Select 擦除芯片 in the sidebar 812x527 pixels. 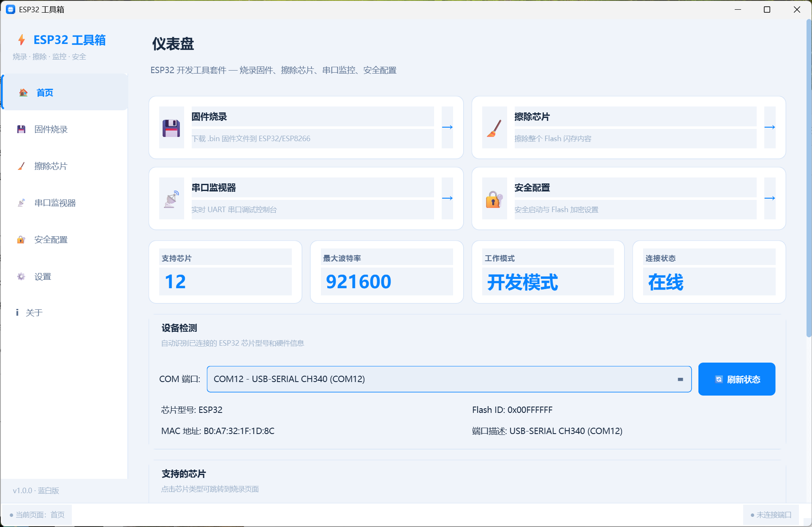point(65,166)
